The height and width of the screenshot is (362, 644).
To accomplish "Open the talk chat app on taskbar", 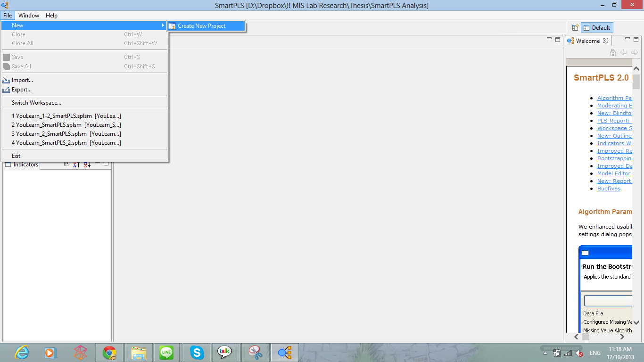I will (225, 353).
